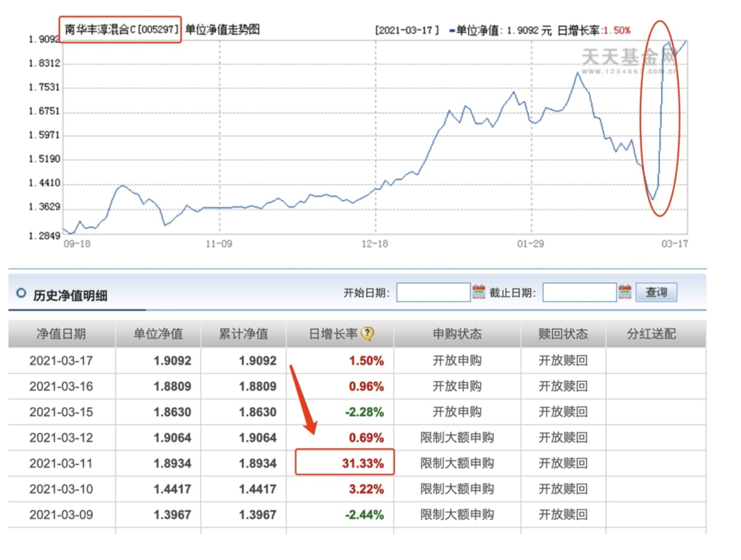
Task: Click 单位净值 1.4417 in the 2021-03-10 row
Action: (172, 489)
